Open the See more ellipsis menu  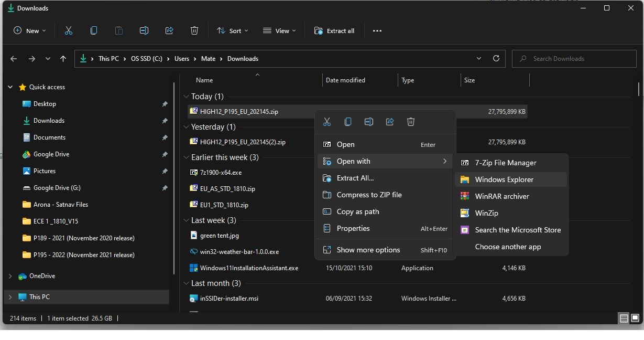[377, 31]
